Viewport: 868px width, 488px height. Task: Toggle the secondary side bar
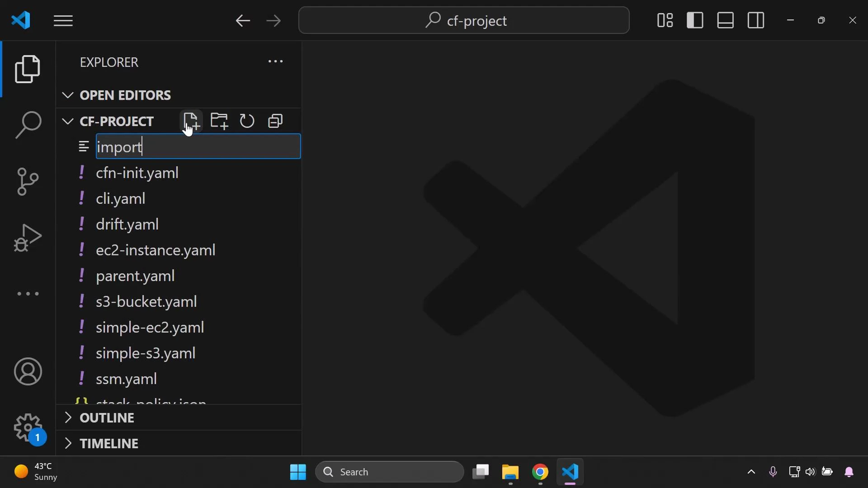tap(755, 20)
